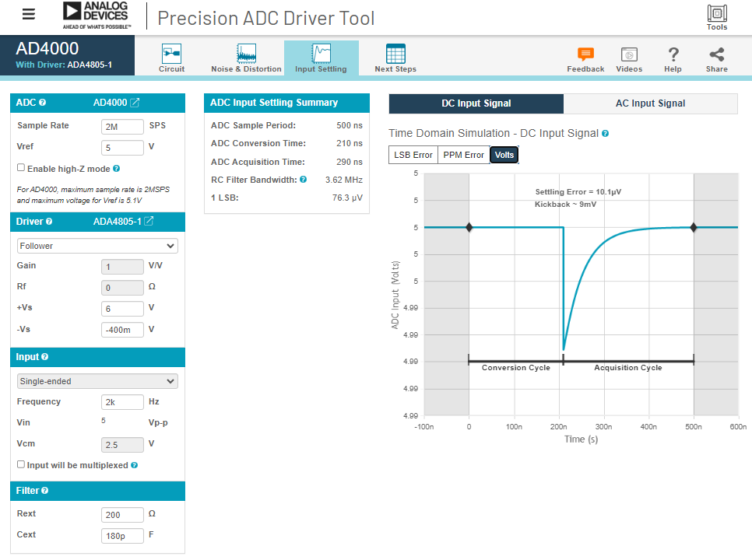Image resolution: width=752 pixels, height=560 pixels.
Task: Open the Videos icon
Action: (x=629, y=54)
